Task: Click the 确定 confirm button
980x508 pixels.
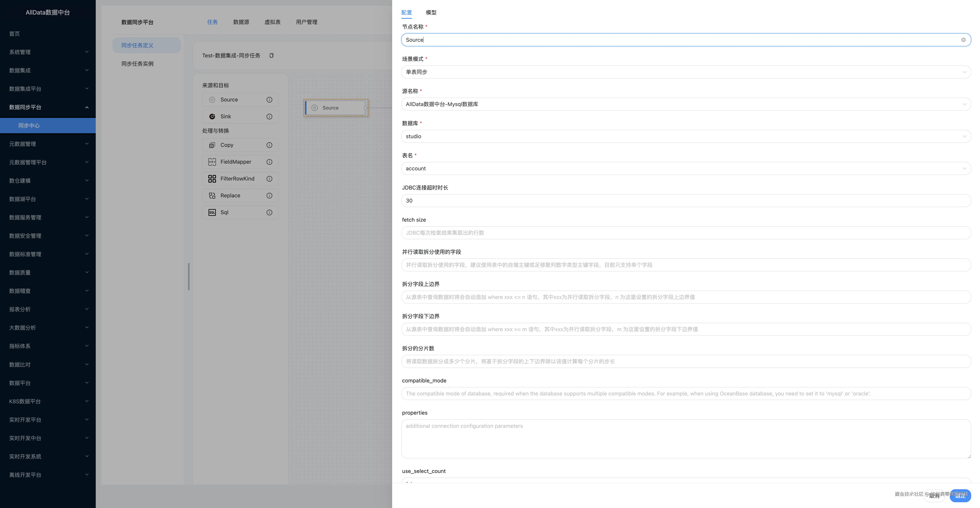Action: point(960,495)
